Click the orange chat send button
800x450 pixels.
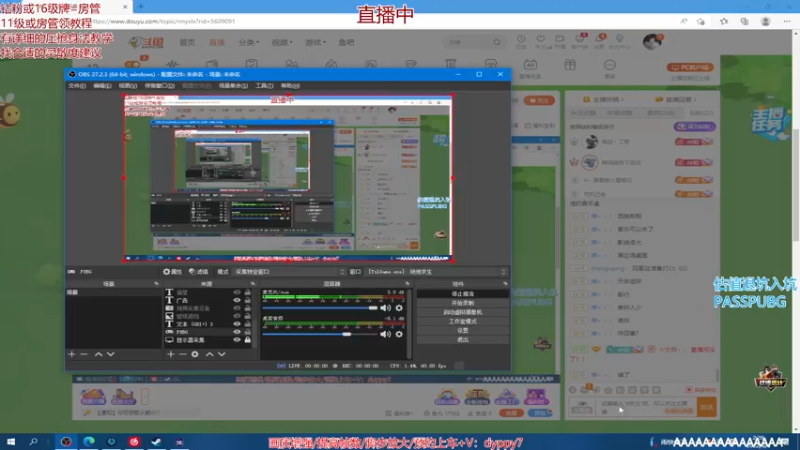click(x=706, y=407)
